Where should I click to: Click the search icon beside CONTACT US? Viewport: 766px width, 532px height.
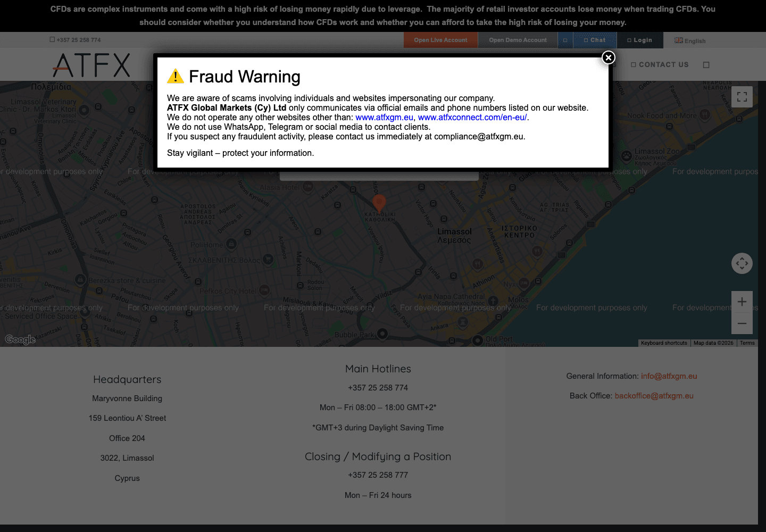tap(706, 65)
